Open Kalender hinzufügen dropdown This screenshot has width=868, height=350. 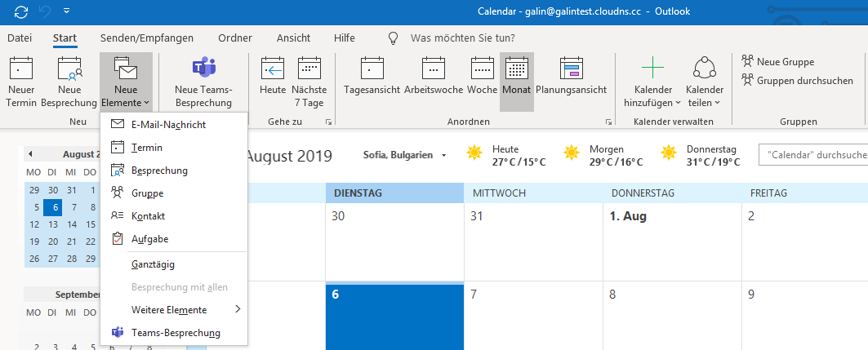point(652,82)
